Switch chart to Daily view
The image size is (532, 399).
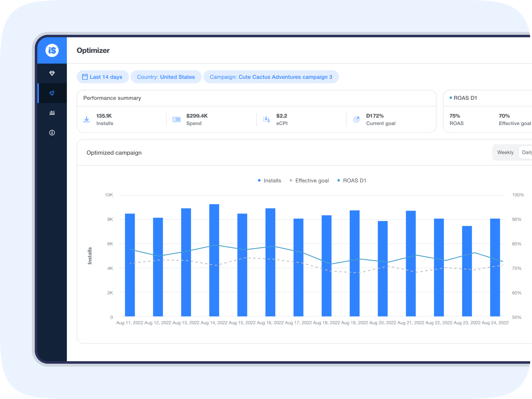point(526,152)
